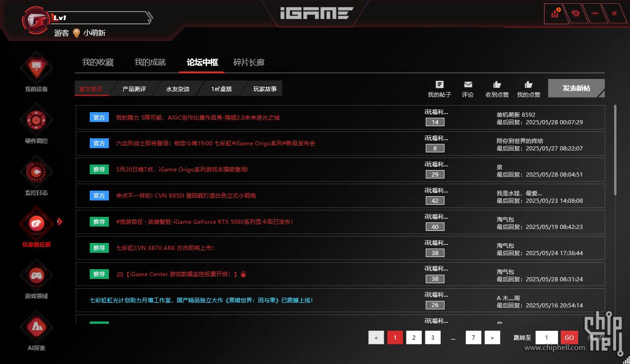Open post 七彩虹虹光计划助力月壤工作室

201,300
